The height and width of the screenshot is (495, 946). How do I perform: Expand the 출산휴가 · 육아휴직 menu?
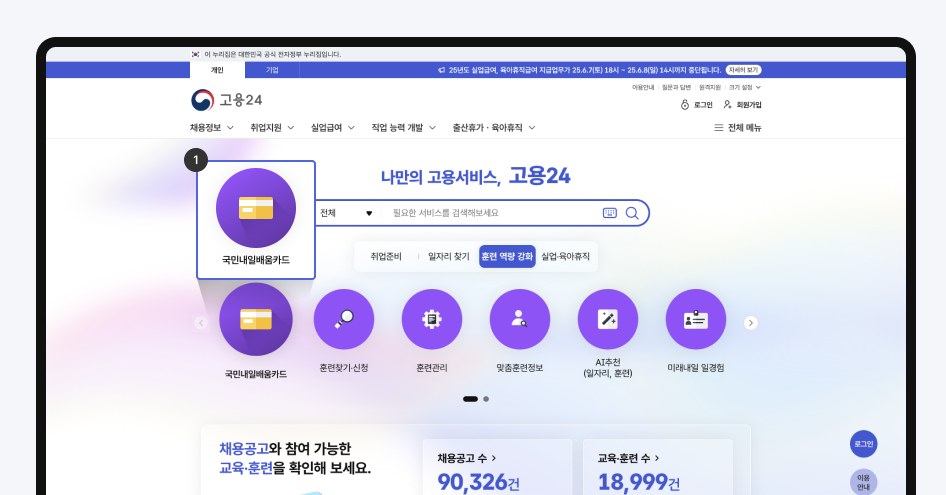click(x=494, y=128)
